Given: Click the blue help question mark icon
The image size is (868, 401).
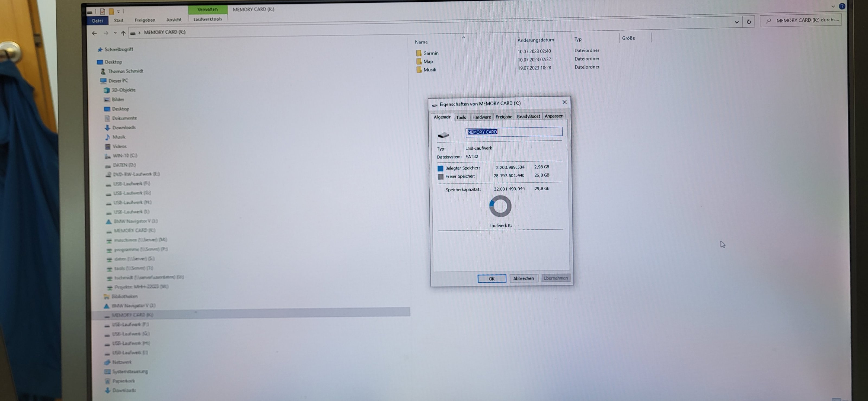Looking at the screenshot, I should pos(842,6).
